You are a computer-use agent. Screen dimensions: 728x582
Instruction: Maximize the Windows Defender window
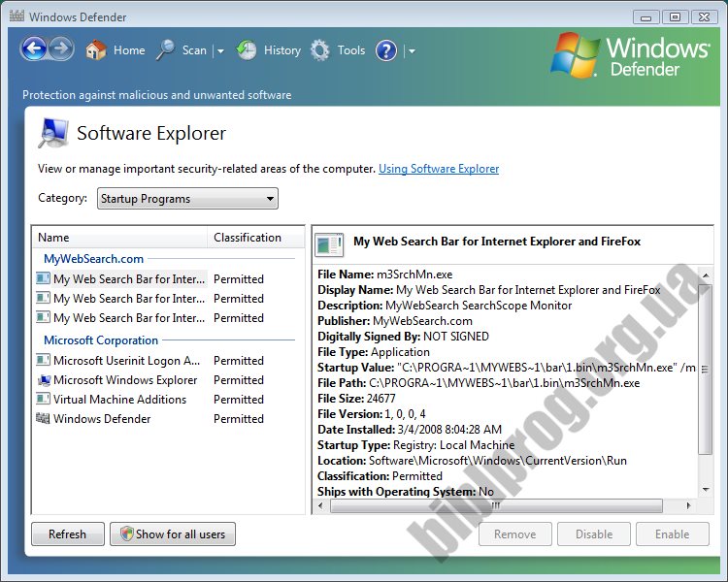[675, 17]
